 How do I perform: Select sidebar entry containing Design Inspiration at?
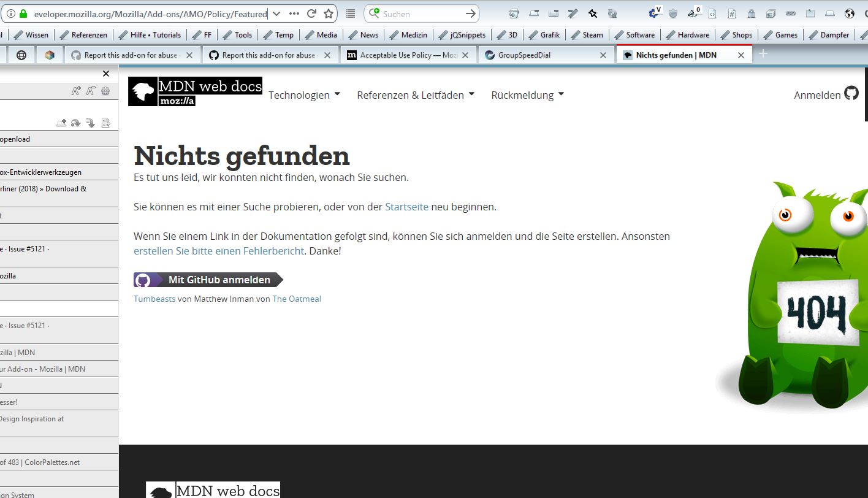click(x=59, y=423)
